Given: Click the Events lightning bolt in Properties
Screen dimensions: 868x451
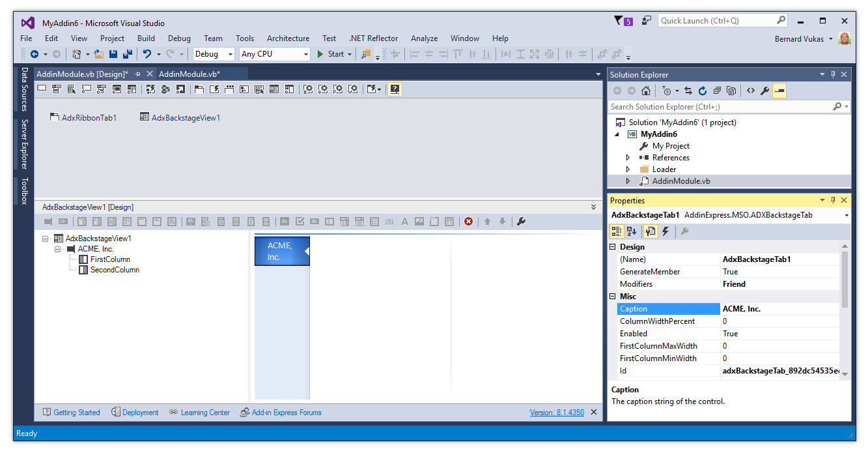Looking at the screenshot, I should [x=665, y=231].
